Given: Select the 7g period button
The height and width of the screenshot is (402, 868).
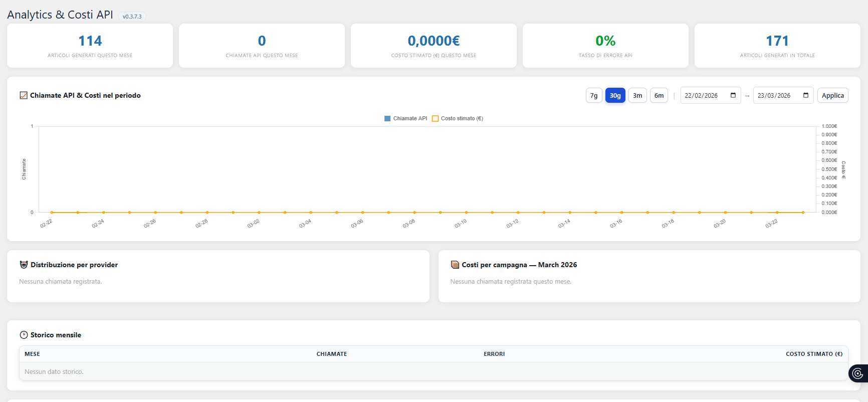Looking at the screenshot, I should pos(594,95).
